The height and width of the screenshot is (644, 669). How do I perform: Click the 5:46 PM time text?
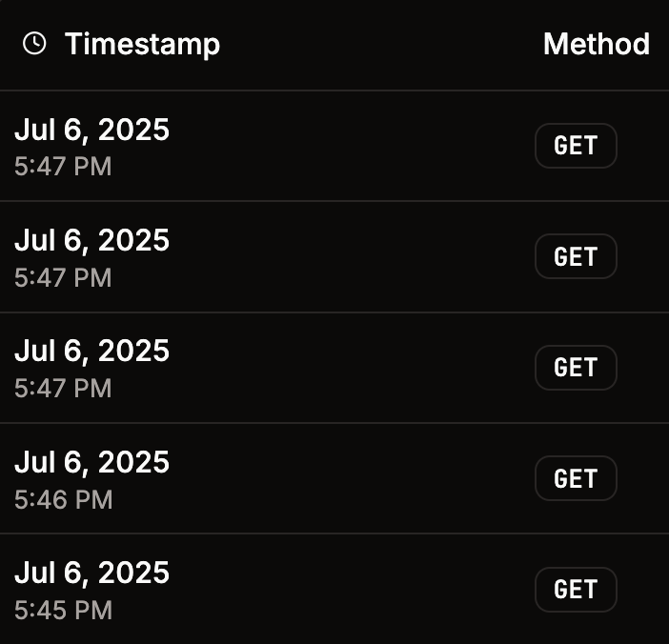click(x=63, y=499)
